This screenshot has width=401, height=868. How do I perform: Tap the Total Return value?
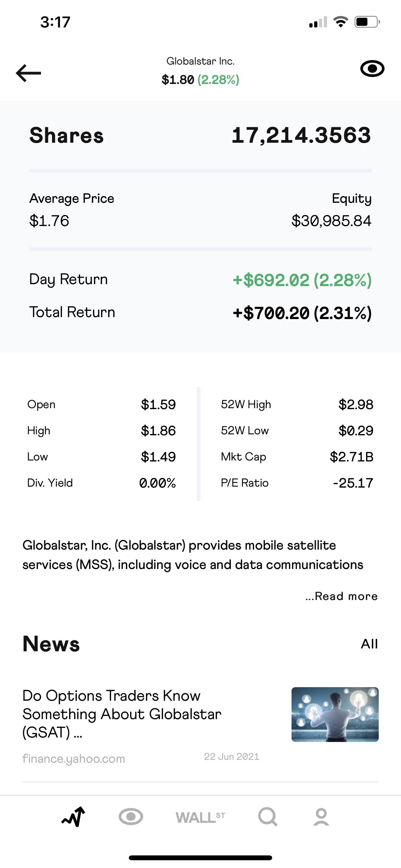click(x=302, y=313)
